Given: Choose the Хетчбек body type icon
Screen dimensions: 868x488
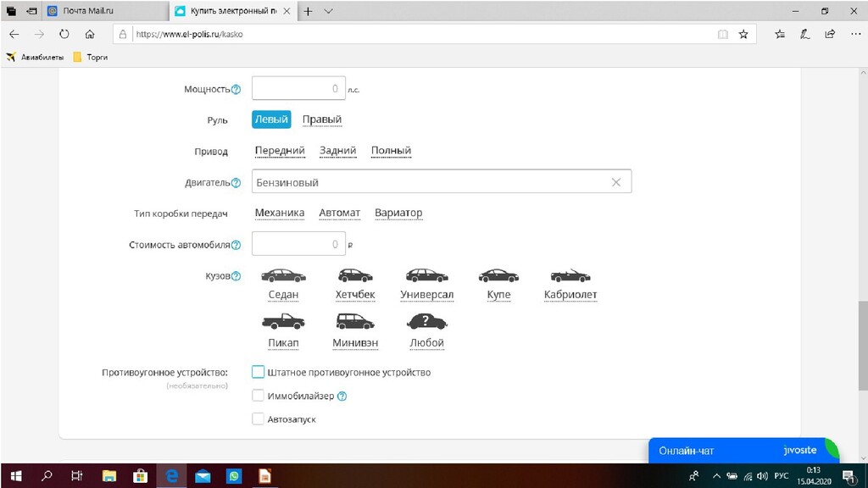Looking at the screenshot, I should click(355, 275).
